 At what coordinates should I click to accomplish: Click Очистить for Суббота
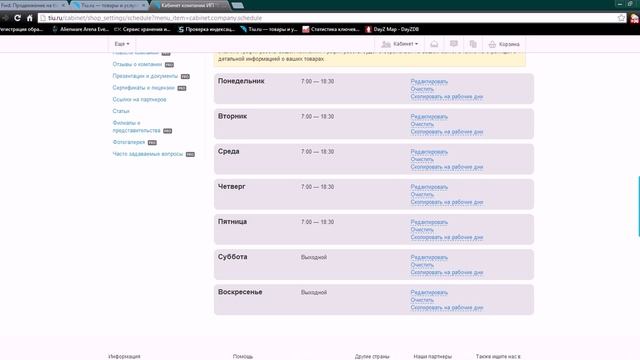[422, 264]
